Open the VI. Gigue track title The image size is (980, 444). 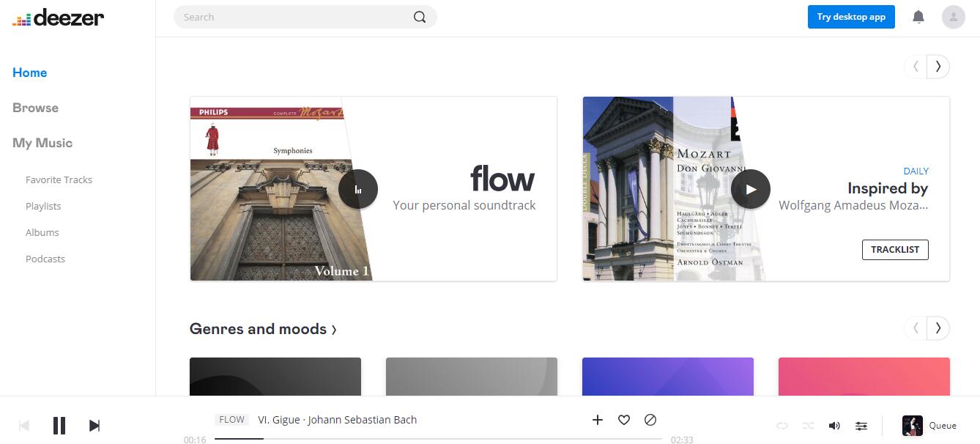[x=278, y=420]
